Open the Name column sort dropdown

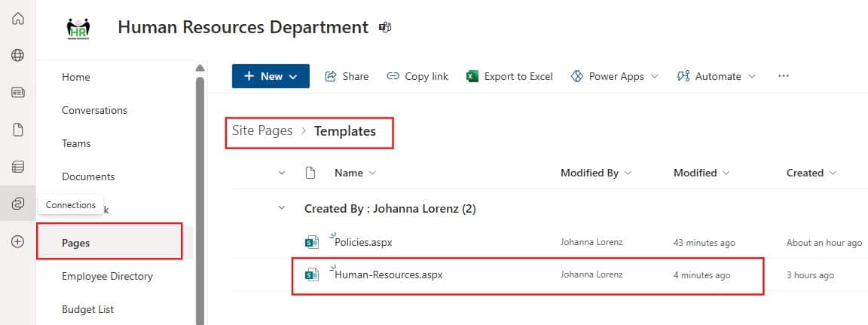tap(372, 173)
